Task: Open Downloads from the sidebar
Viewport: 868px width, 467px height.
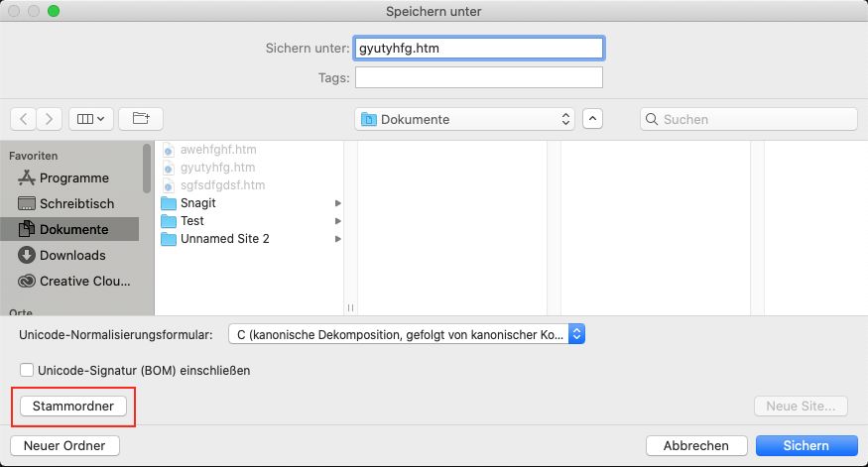Action: (x=72, y=255)
